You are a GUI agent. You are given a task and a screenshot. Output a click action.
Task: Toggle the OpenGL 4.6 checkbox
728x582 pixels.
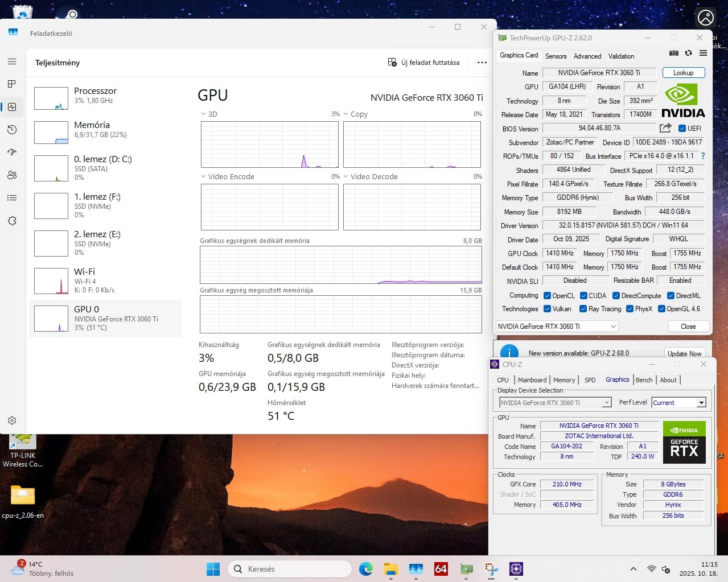click(661, 309)
